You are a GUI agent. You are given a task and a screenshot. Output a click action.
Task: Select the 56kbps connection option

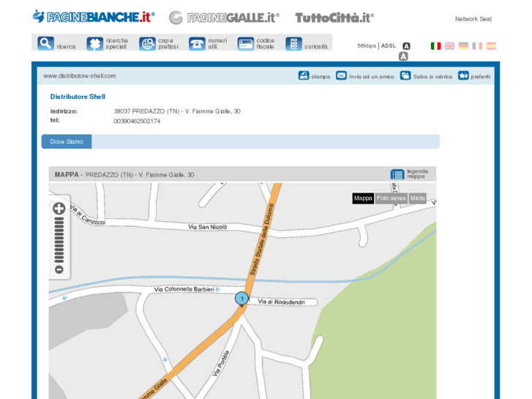pos(367,45)
